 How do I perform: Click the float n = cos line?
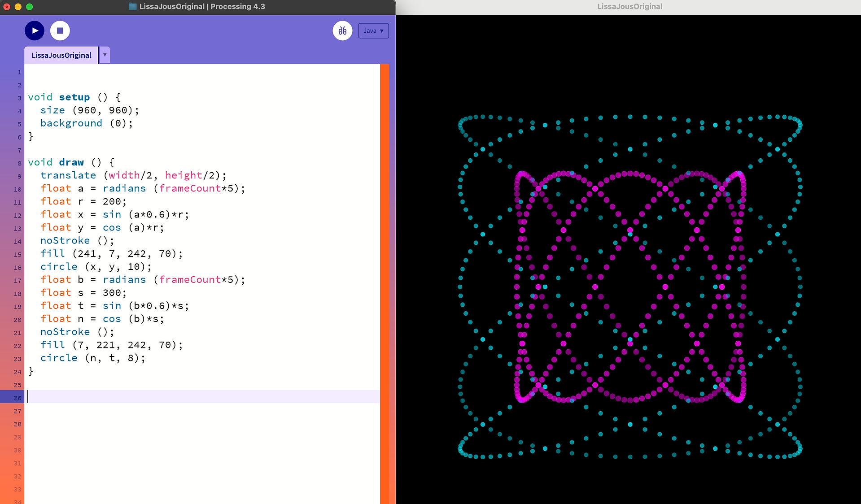(102, 319)
